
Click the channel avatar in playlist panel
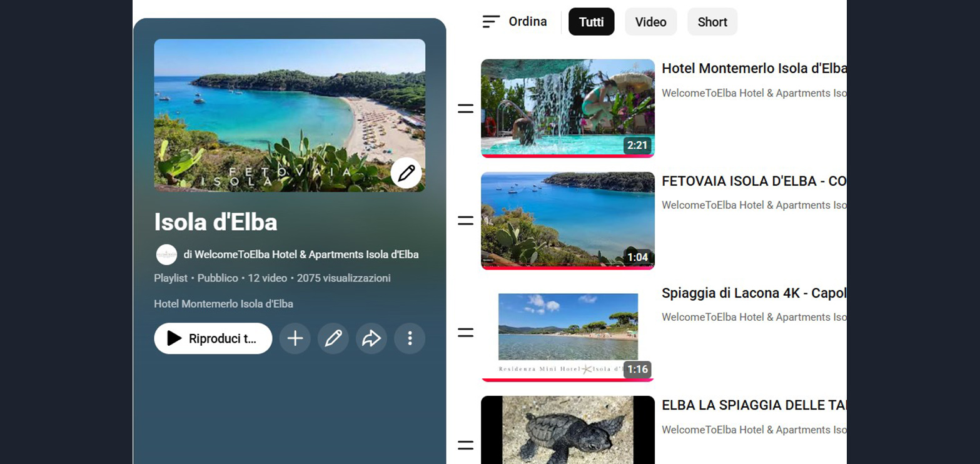point(166,255)
